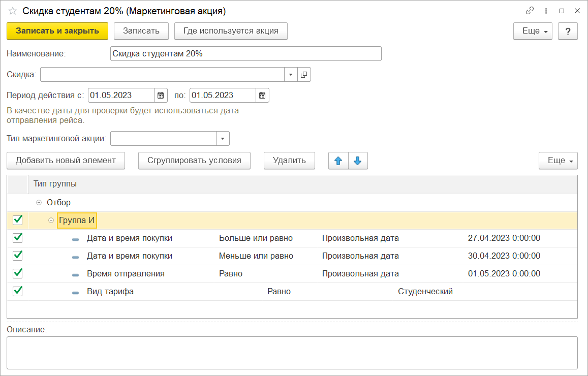Maximize the window
The image size is (588, 376).
pyautogui.click(x=562, y=11)
